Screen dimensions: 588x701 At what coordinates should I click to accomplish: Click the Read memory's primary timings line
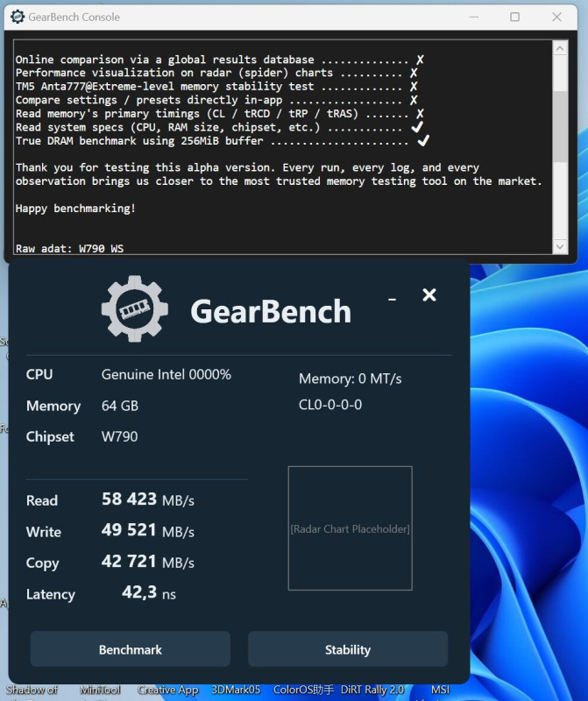click(x=220, y=114)
